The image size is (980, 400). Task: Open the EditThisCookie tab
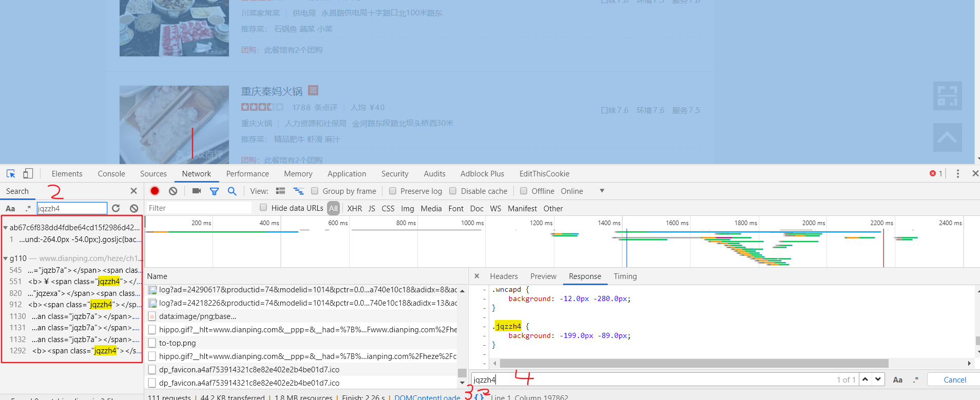coord(544,174)
